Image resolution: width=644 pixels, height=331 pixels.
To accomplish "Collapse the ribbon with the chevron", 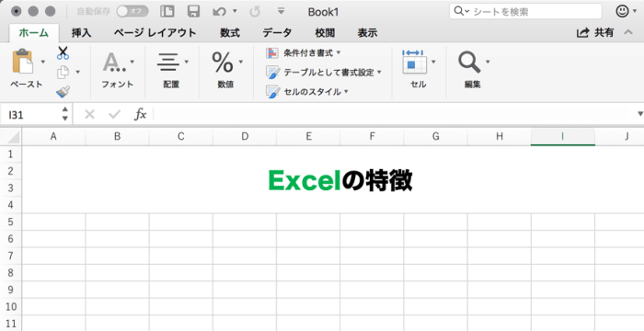I will click(628, 32).
